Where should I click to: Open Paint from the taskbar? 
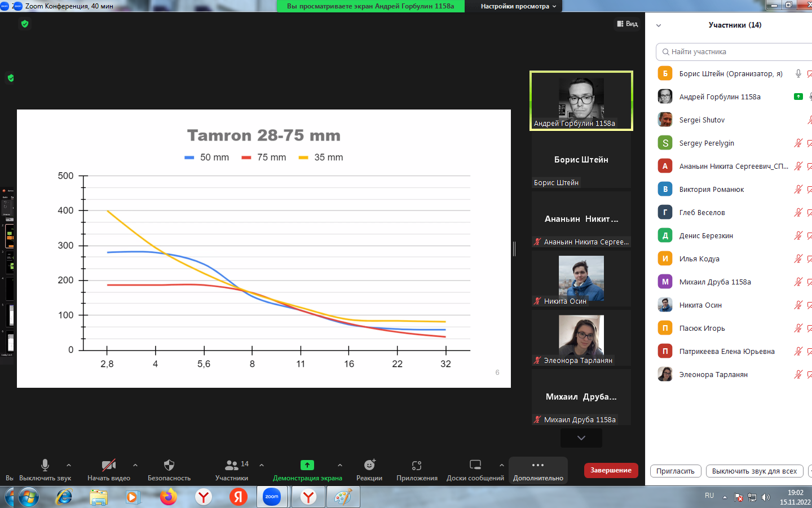pos(343,497)
